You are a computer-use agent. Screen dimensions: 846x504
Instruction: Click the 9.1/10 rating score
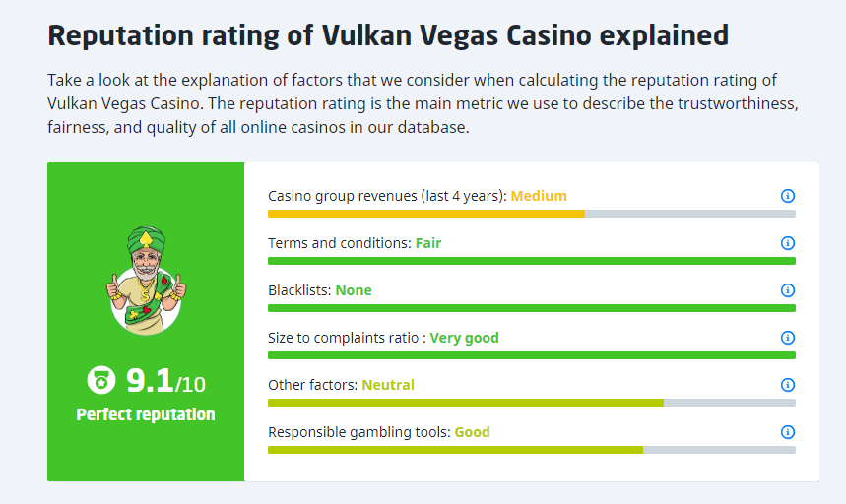pos(164,380)
